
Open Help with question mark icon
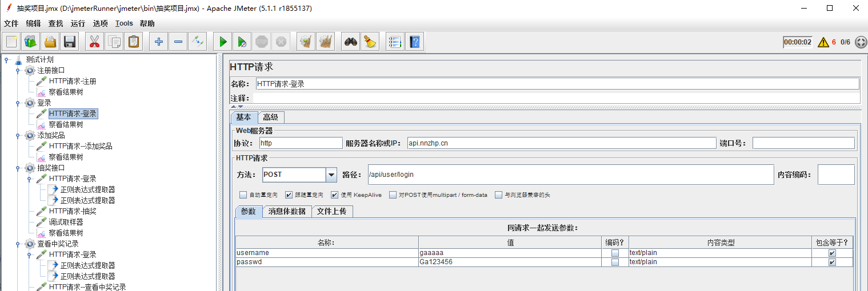415,42
